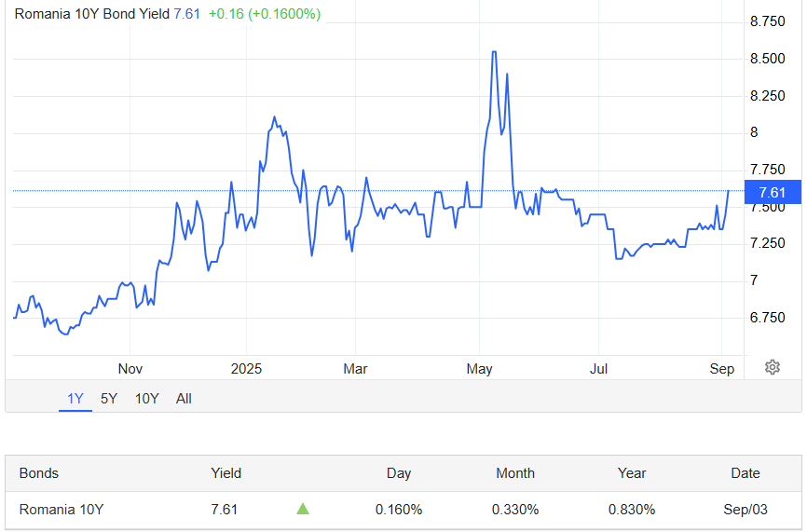Sort table by Day column header
The height and width of the screenshot is (532, 807).
coord(399,473)
